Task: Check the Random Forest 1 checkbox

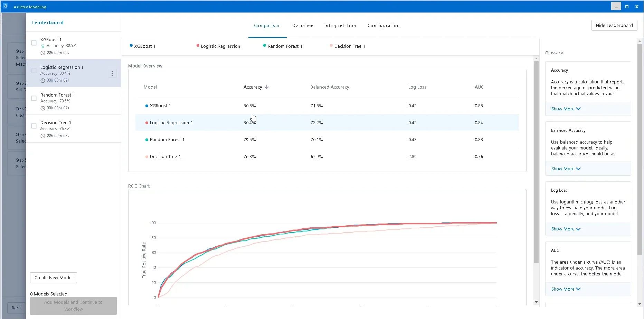Action: [34, 98]
